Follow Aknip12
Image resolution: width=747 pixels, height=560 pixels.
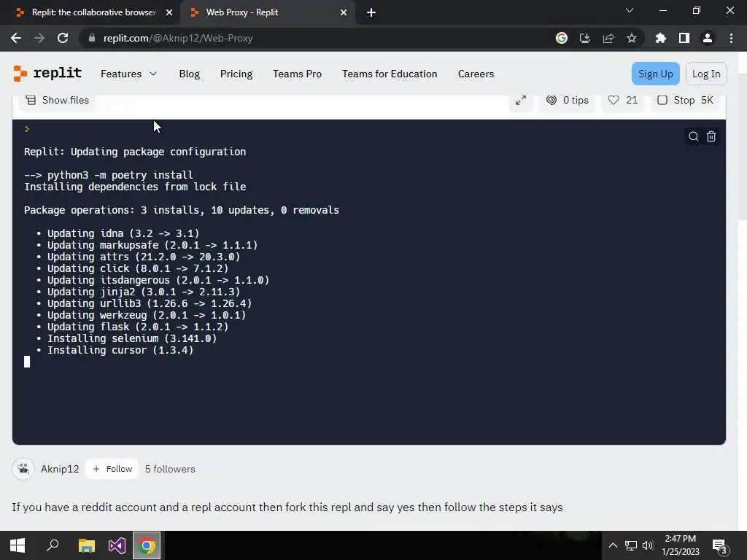112,469
